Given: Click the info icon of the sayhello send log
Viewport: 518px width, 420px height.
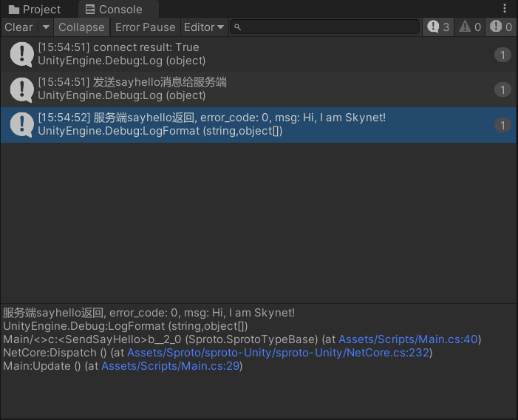Looking at the screenshot, I should (20, 89).
